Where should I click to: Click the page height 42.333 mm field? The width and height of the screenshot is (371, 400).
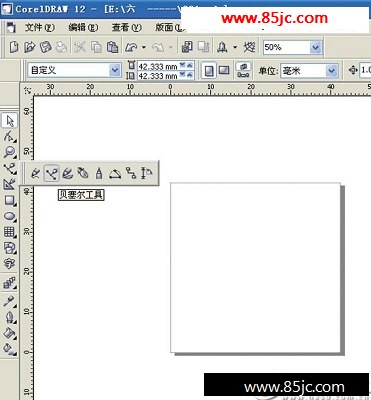[158, 76]
